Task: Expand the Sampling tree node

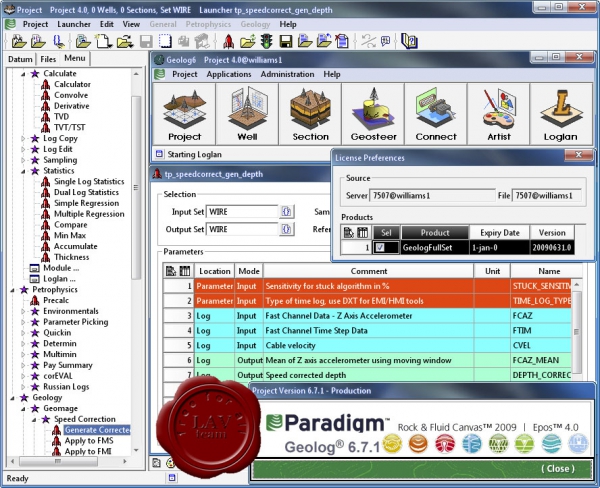Action: (23, 160)
